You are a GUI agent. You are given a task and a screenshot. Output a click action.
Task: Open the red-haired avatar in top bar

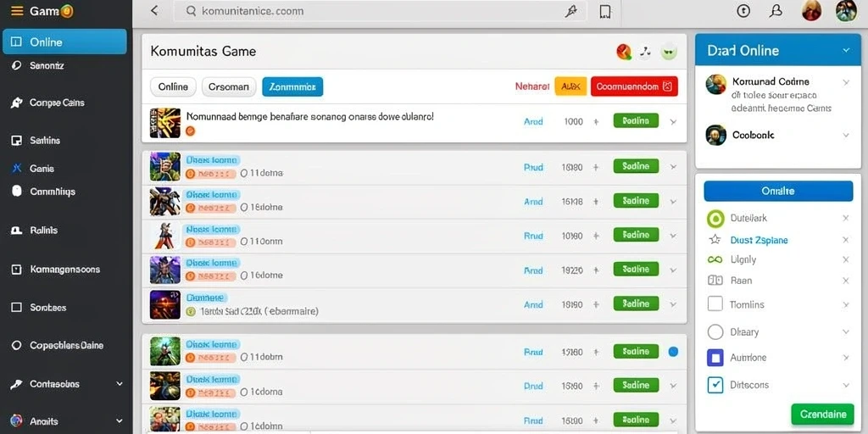pyautogui.click(x=811, y=10)
